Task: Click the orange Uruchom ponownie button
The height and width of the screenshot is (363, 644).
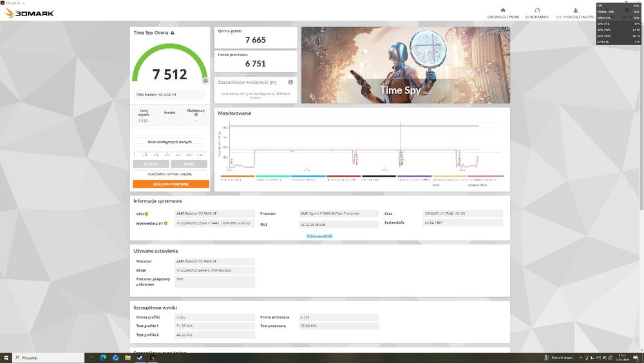Action: point(171,184)
